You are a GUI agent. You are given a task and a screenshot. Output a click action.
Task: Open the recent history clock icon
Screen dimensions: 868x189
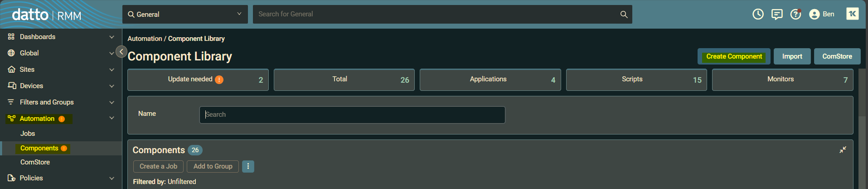pyautogui.click(x=758, y=14)
